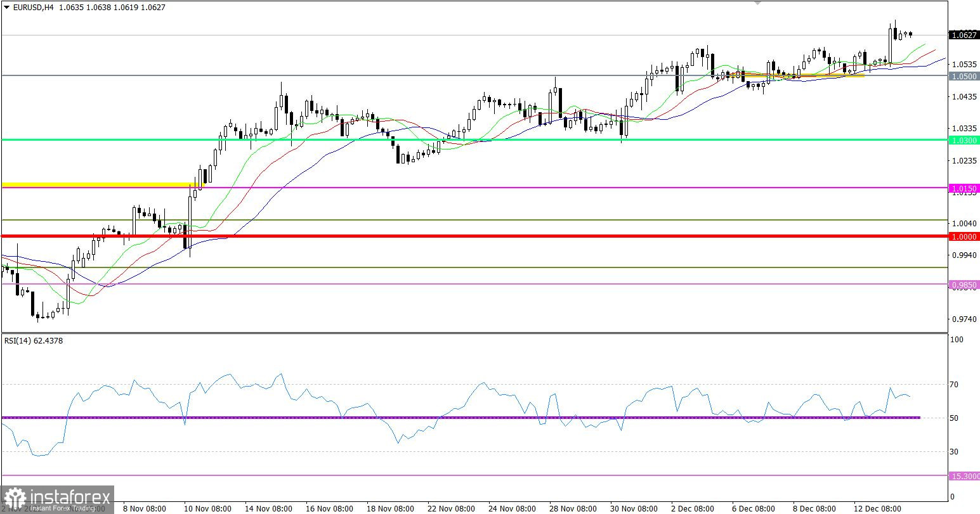Click the 15.3000 level tag in the RSI panel
Viewport: 980px width, 514px height.
coord(963,476)
